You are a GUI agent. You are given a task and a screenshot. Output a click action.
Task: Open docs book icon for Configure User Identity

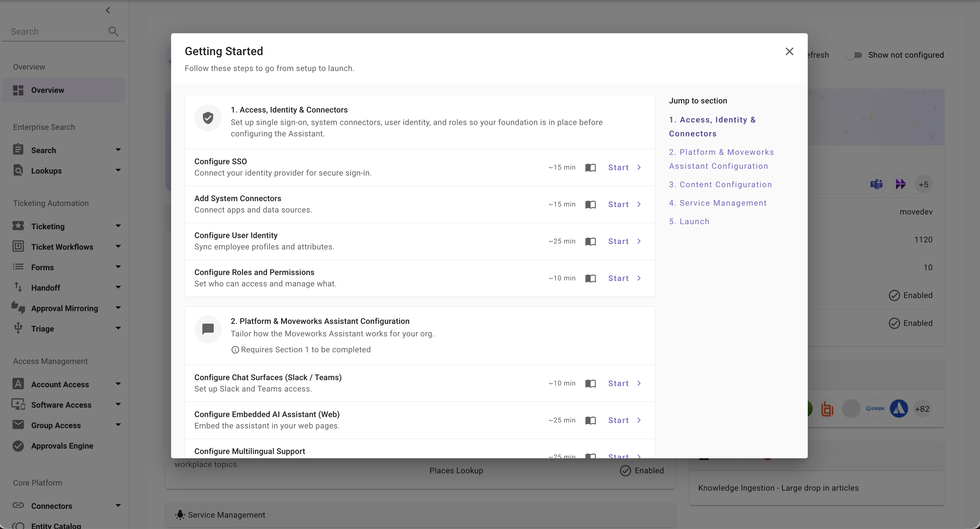point(590,241)
